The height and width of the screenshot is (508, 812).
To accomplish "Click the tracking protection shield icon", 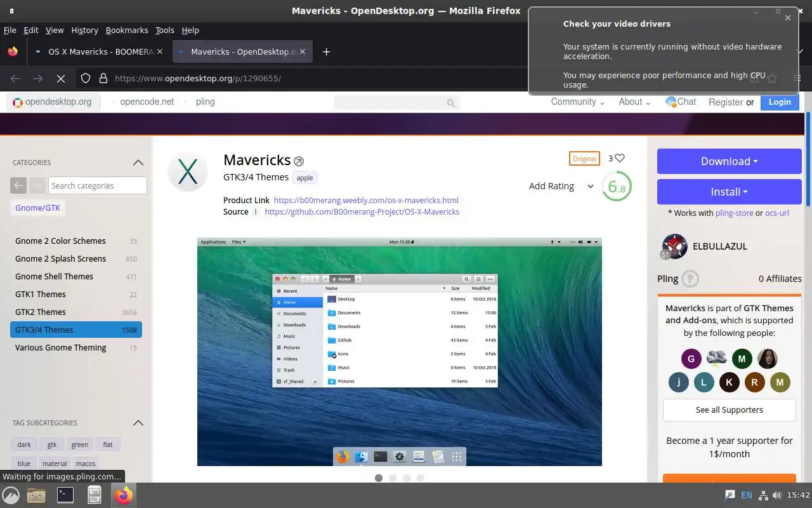I will pos(86,79).
